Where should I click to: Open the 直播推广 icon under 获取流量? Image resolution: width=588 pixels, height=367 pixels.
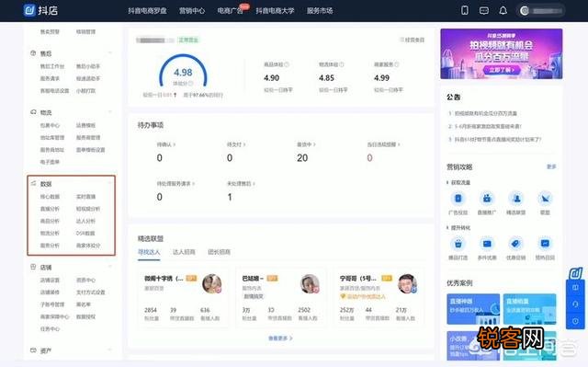[487, 199]
